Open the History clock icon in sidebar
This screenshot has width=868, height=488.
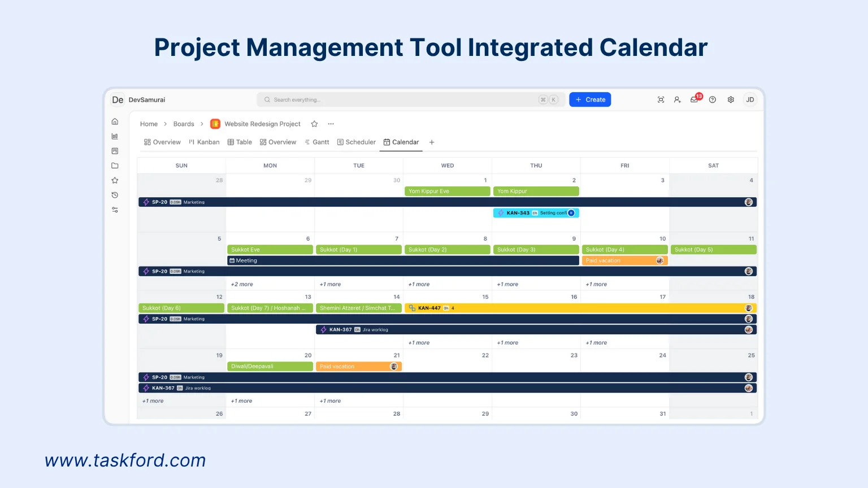point(115,195)
